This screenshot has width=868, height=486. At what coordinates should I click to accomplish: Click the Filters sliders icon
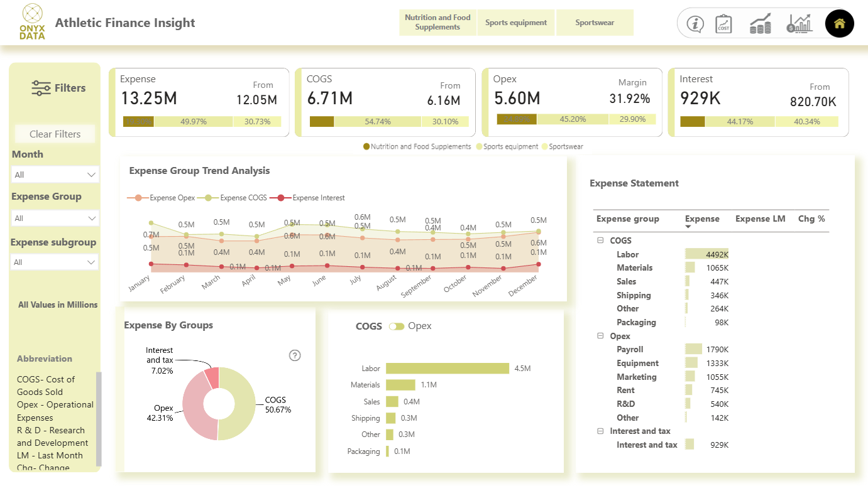[41, 88]
